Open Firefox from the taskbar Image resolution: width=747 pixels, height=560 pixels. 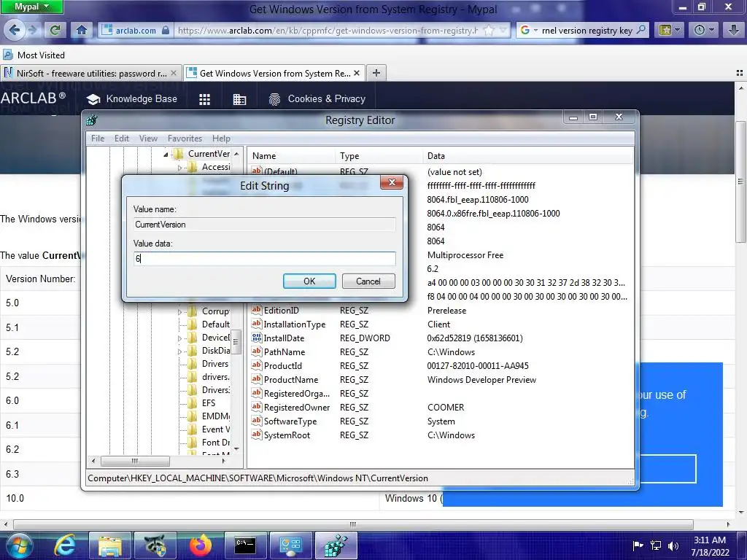click(x=200, y=545)
